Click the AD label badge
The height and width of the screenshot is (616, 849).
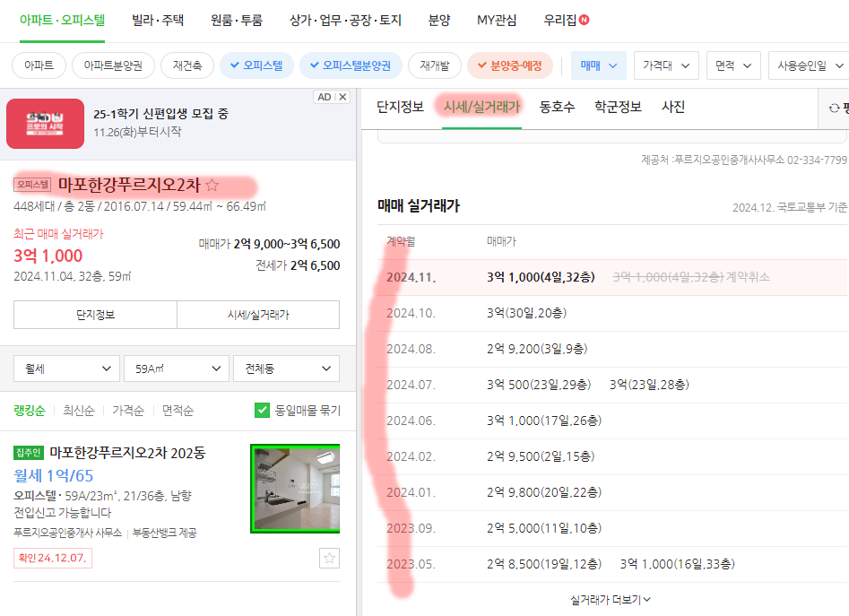(x=325, y=97)
